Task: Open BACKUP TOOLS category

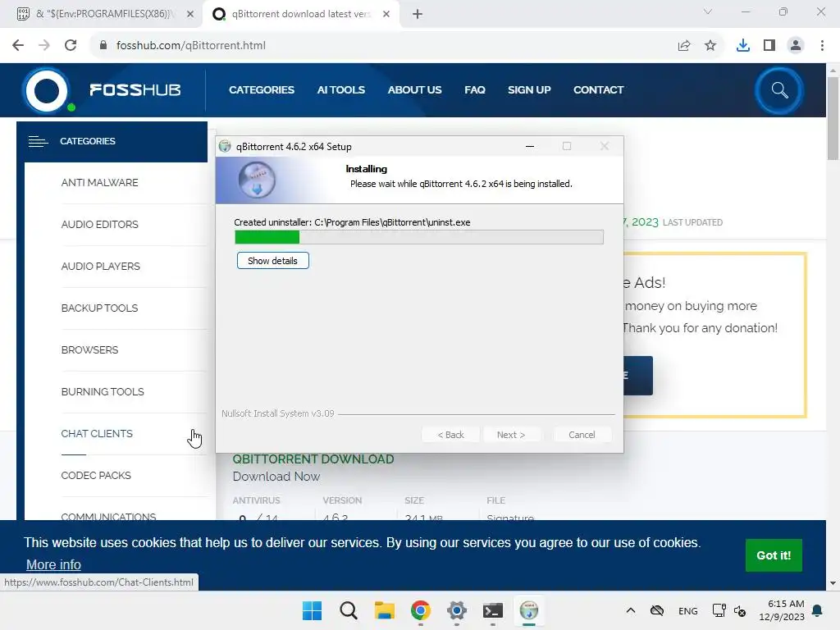Action: pos(99,308)
